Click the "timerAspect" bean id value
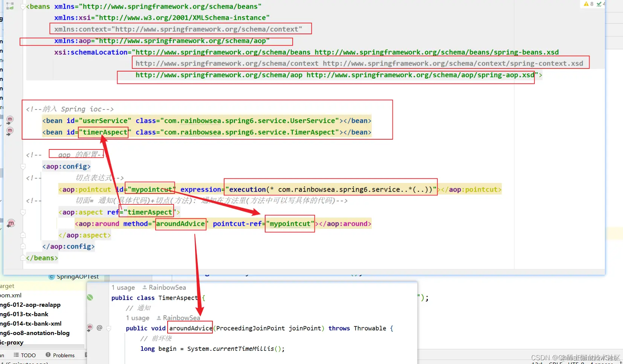623x364 pixels. click(x=105, y=132)
